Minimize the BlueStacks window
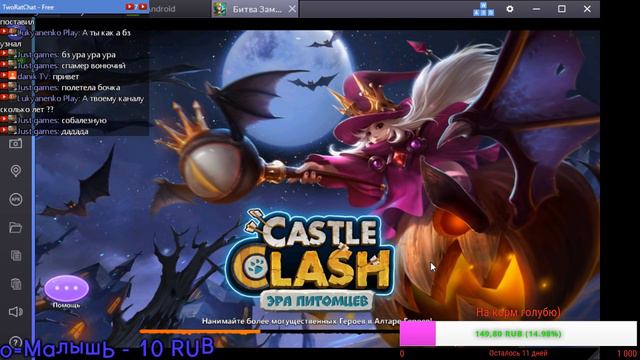Image resolution: width=640 pixels, height=360 pixels. [536, 9]
